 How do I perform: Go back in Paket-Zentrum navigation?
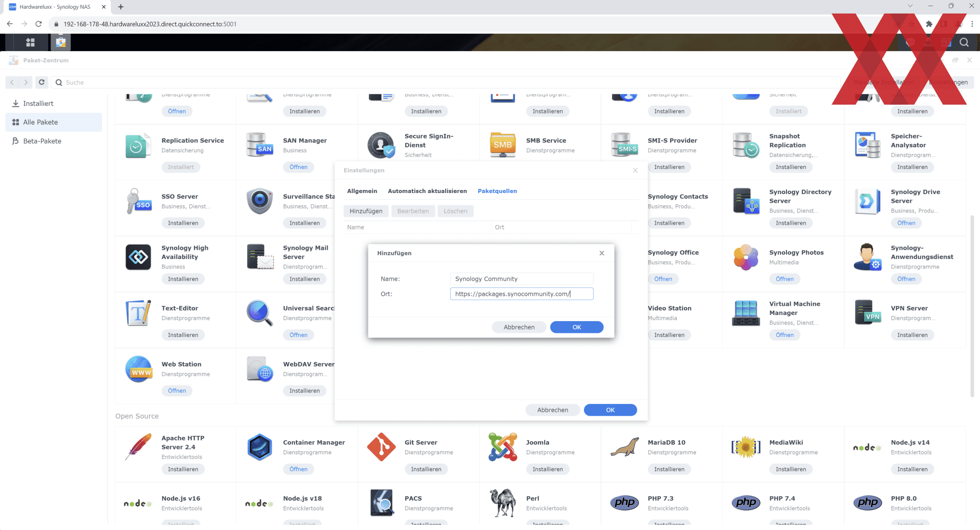point(12,82)
